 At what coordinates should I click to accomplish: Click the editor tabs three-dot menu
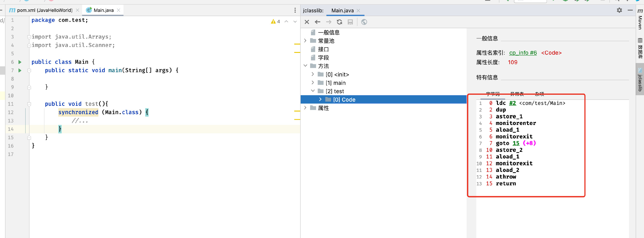coord(295,10)
